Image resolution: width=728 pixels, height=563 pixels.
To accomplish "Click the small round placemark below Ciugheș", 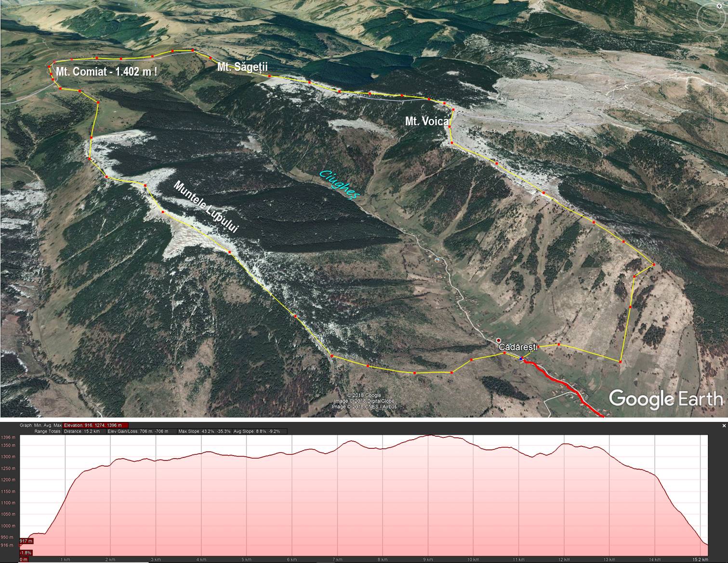I will (x=437, y=260).
